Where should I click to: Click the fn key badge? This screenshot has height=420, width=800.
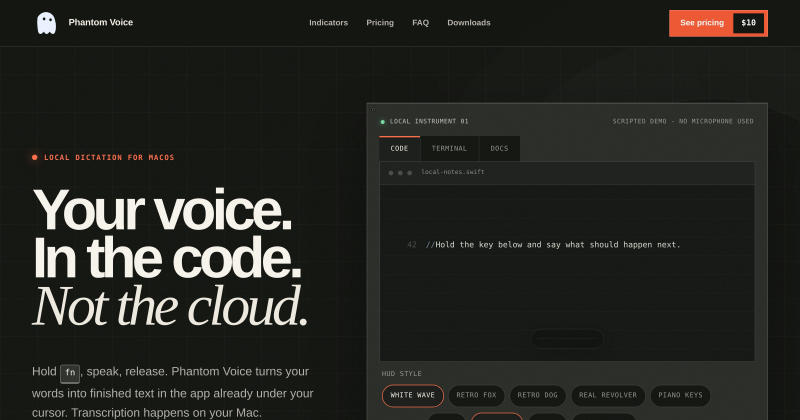[x=70, y=373]
